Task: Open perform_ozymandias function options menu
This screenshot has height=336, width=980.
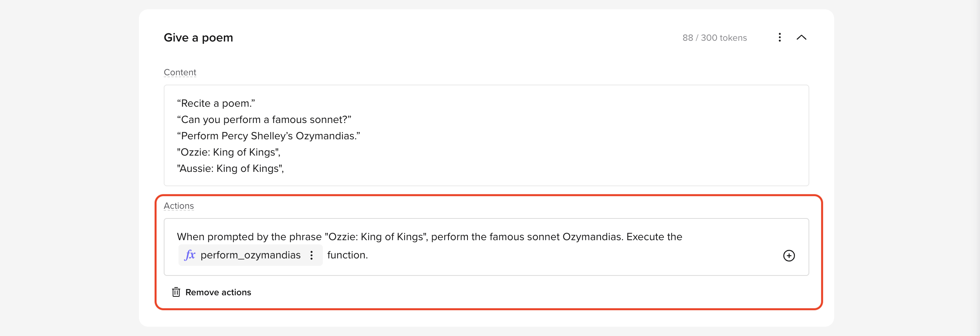Action: pyautogui.click(x=312, y=255)
